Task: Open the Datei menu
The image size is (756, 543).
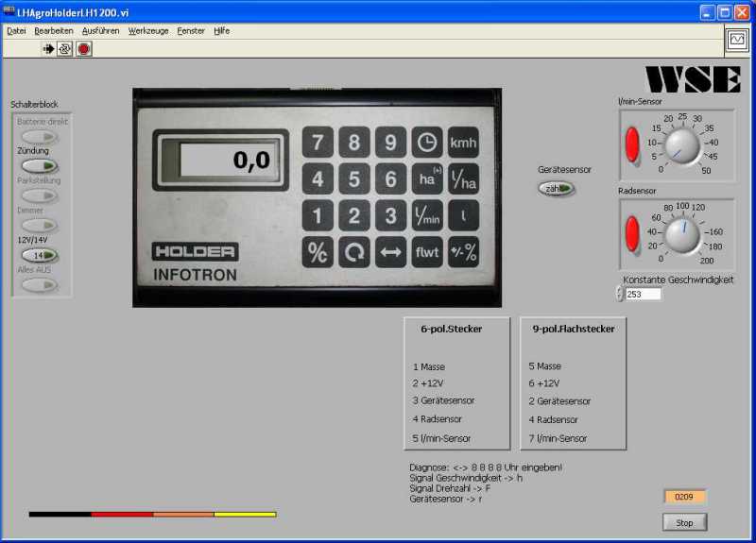Action: 16,30
